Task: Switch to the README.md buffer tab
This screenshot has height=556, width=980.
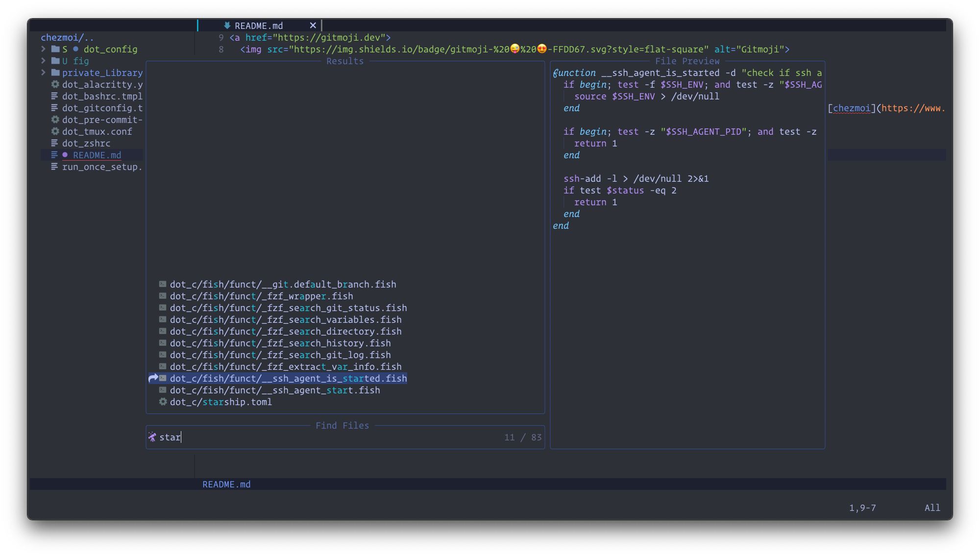Action: [259, 25]
